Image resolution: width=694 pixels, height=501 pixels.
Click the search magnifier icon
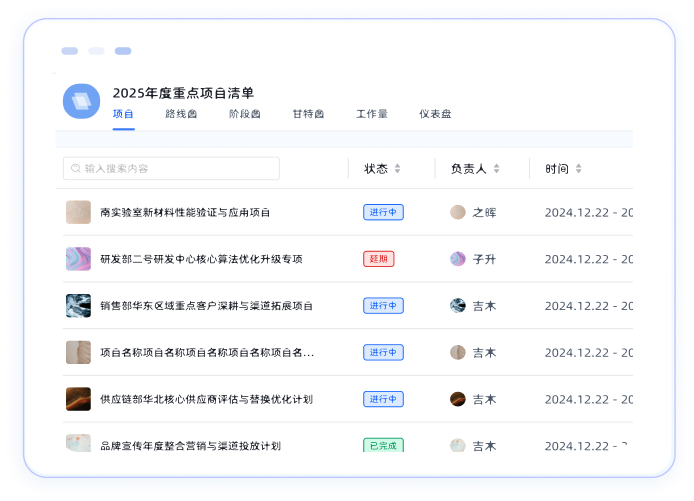click(76, 168)
